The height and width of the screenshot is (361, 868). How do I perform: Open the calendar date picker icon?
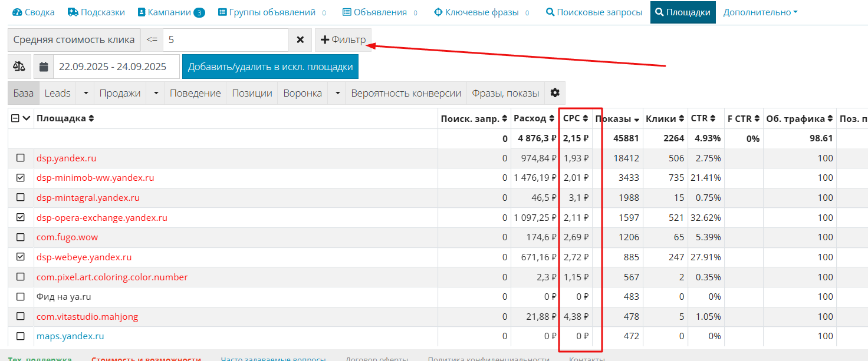pyautogui.click(x=44, y=67)
